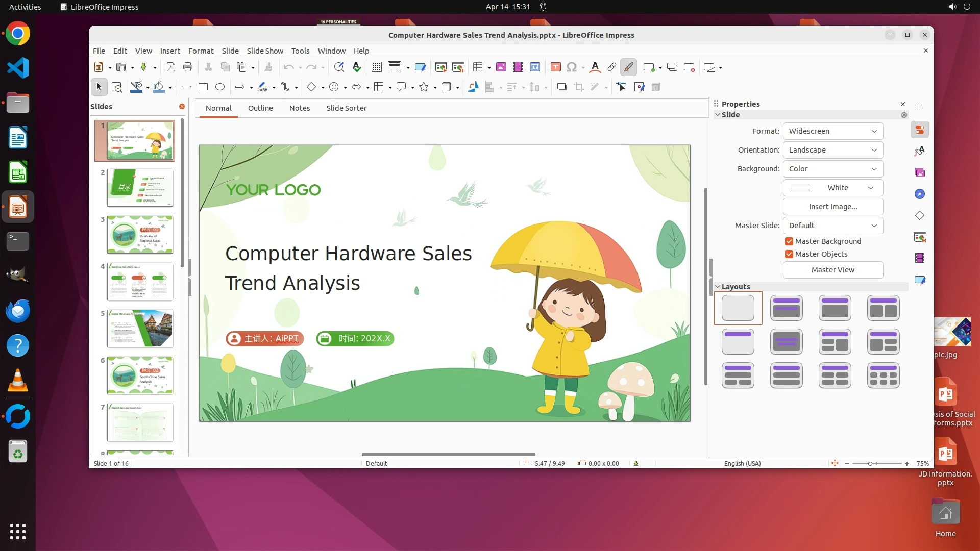The height and width of the screenshot is (551, 980).
Task: Open the Orientation Landscape dropdown
Action: (832, 150)
